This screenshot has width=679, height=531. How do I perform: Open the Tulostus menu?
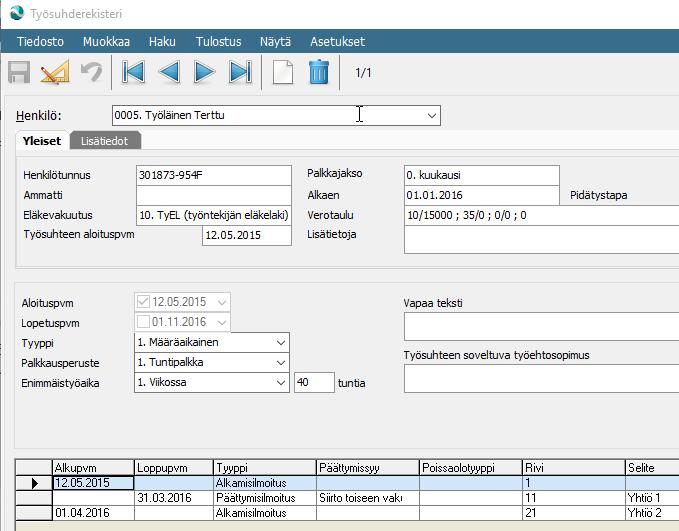click(x=218, y=42)
